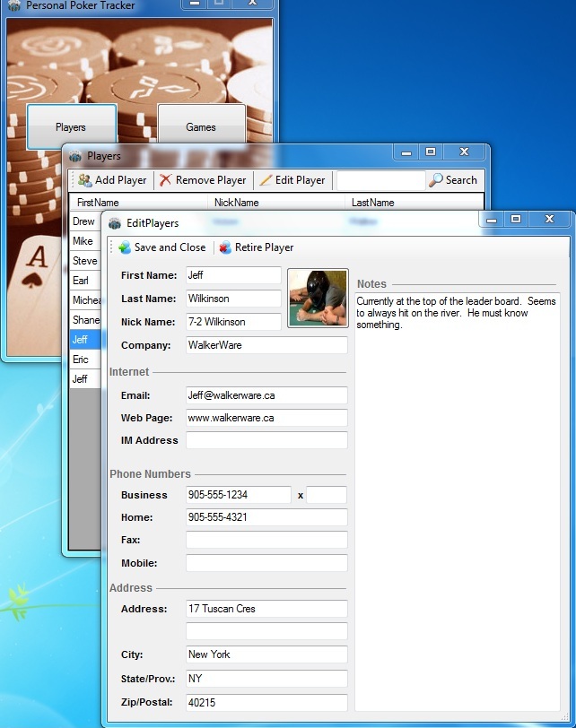Click the Search magnifier icon
Viewport: 576px width, 728px height.
click(435, 180)
